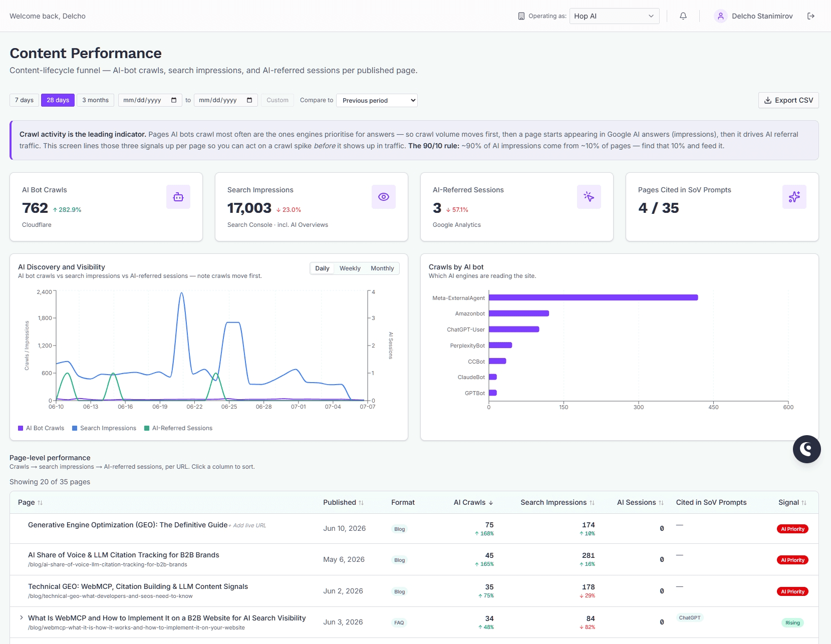The image size is (831, 644).
Task: Sort by the Signal column arrows
Action: (804, 503)
